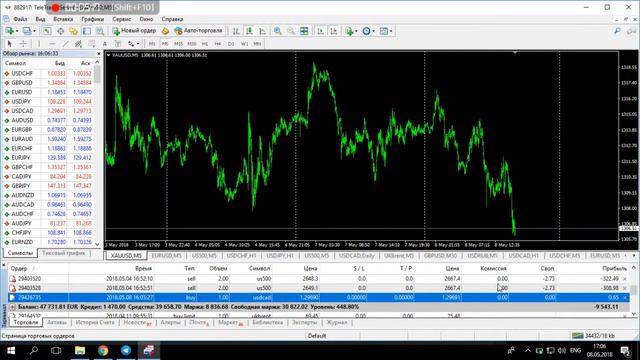Click the Market Watch vertical scrollbar
The image size is (640, 360).
pyautogui.click(x=97, y=153)
